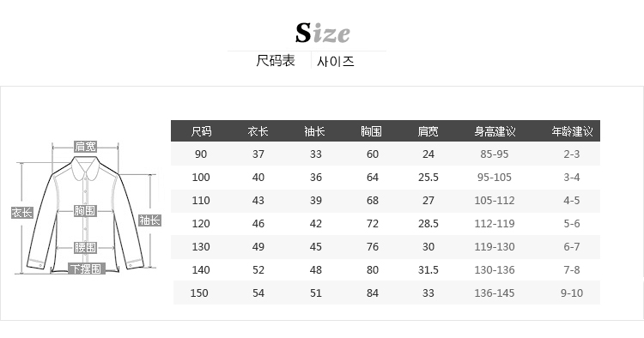Image resolution: width=644 pixels, height=338 pixels.
Task: Click the 衣长 label on shirt diagram
Action: [21, 213]
